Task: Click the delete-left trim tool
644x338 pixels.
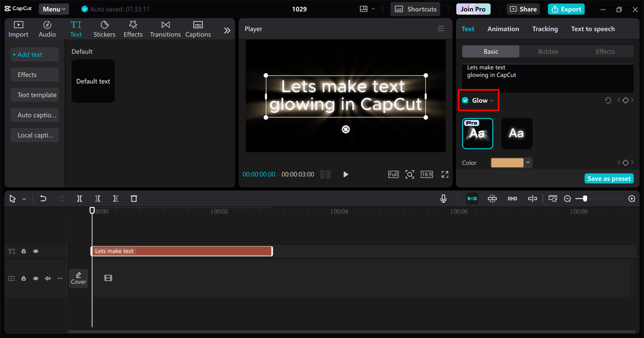Action: coord(98,198)
